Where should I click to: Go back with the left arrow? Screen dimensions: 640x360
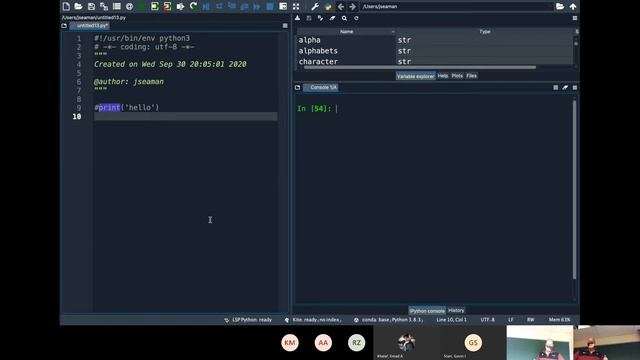[x=340, y=6]
